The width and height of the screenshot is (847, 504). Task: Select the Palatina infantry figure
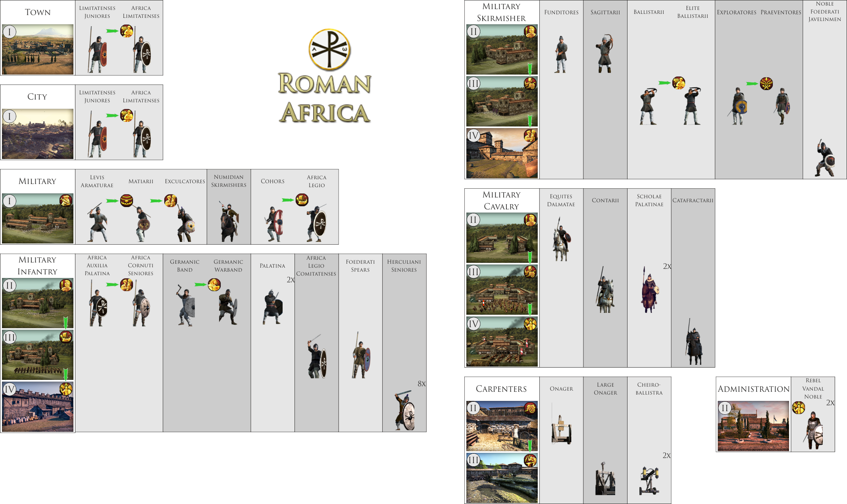pyautogui.click(x=273, y=307)
